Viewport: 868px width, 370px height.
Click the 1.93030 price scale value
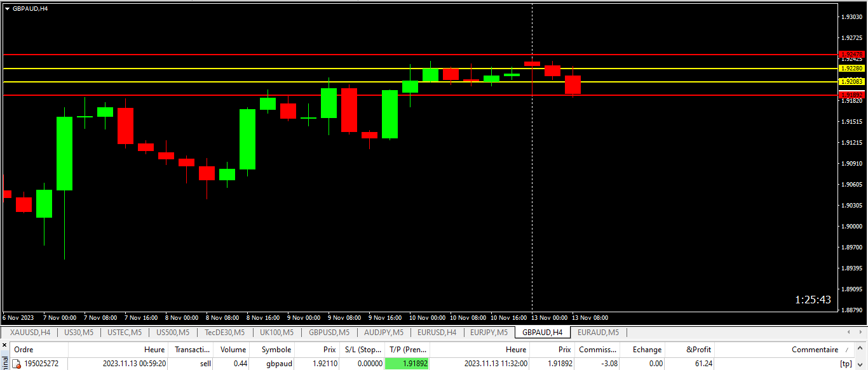click(x=851, y=17)
